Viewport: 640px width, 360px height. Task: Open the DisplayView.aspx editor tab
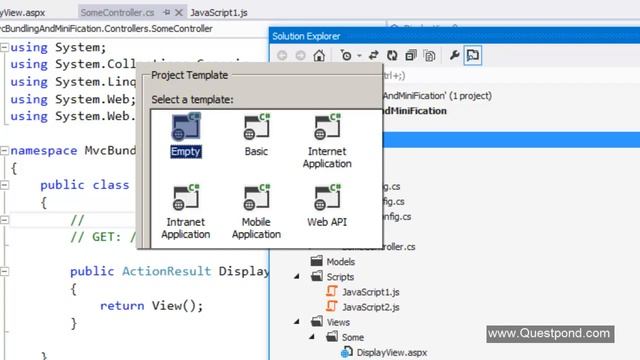(x=22, y=13)
